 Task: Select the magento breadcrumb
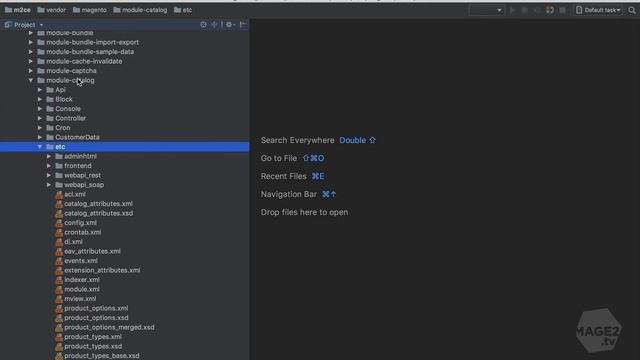(89, 10)
